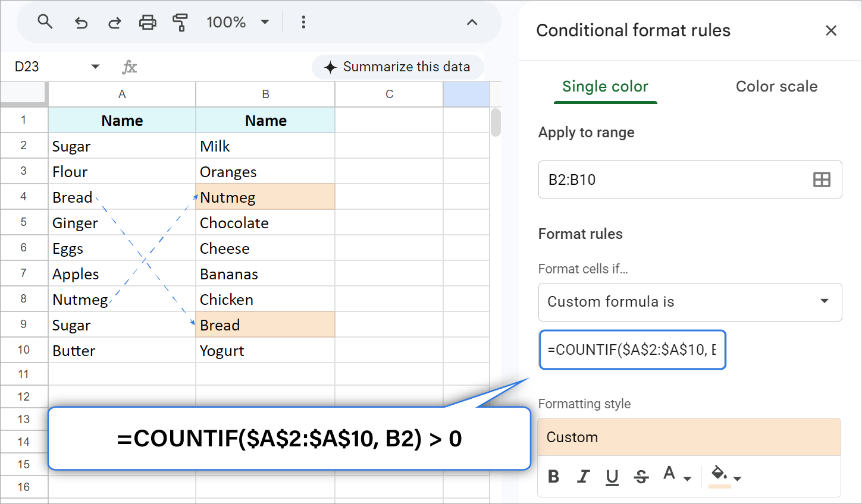
Task: Collapse the toolbar with the up chevron
Action: coord(472,23)
